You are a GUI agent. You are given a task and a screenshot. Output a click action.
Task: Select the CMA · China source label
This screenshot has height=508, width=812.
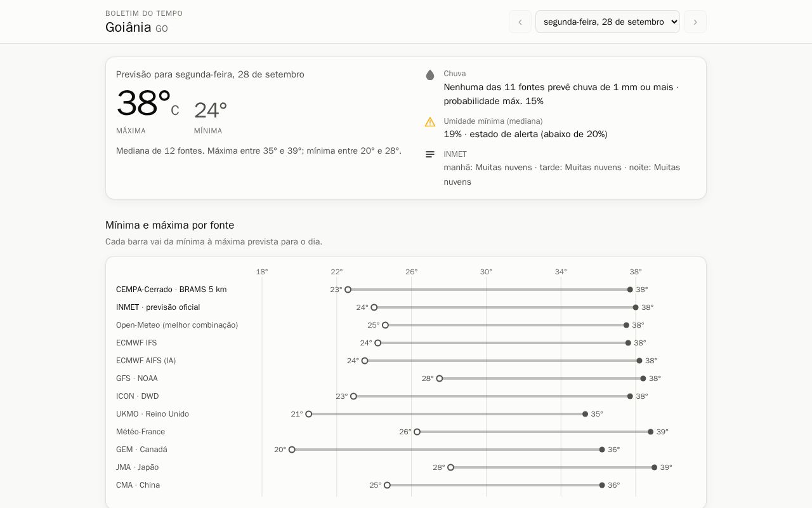pyautogui.click(x=138, y=485)
